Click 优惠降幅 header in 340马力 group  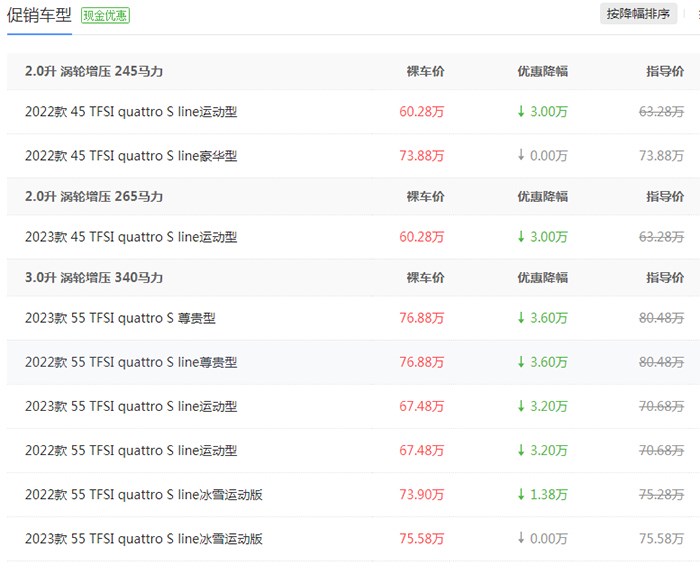click(x=543, y=278)
